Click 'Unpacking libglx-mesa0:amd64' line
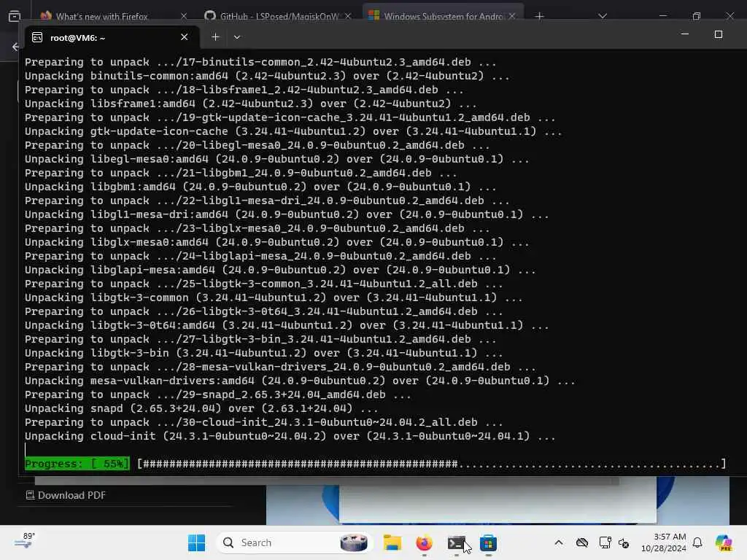 point(276,242)
